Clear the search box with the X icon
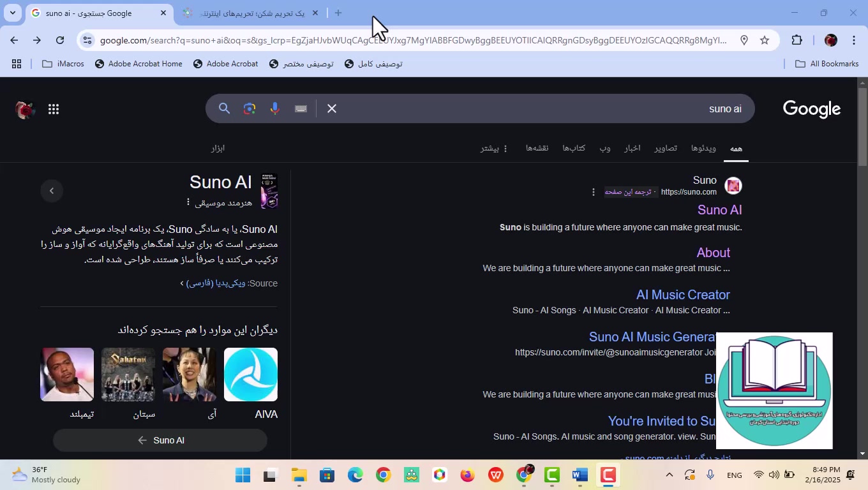 coord(332,109)
